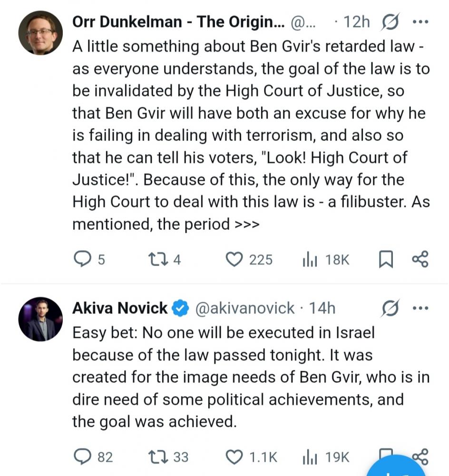The width and height of the screenshot is (449, 476).
Task: View analytics showing 18K views
Action: point(310,259)
